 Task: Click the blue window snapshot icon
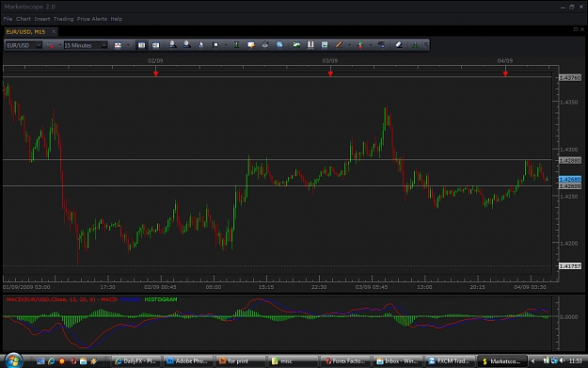(x=325, y=45)
